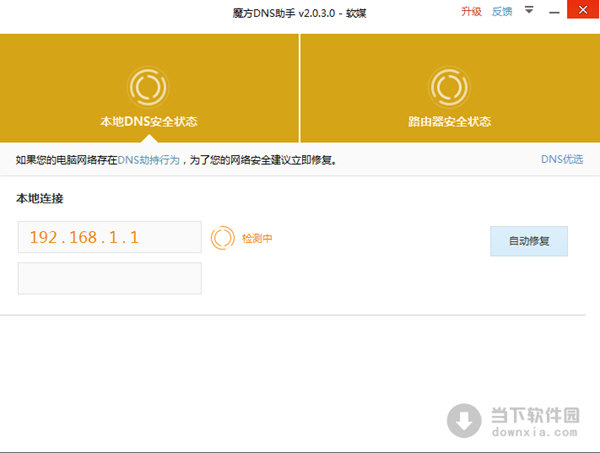Screen dimensions: 600x453
Task: Open the DNS劫持行为 link
Action: (x=148, y=160)
